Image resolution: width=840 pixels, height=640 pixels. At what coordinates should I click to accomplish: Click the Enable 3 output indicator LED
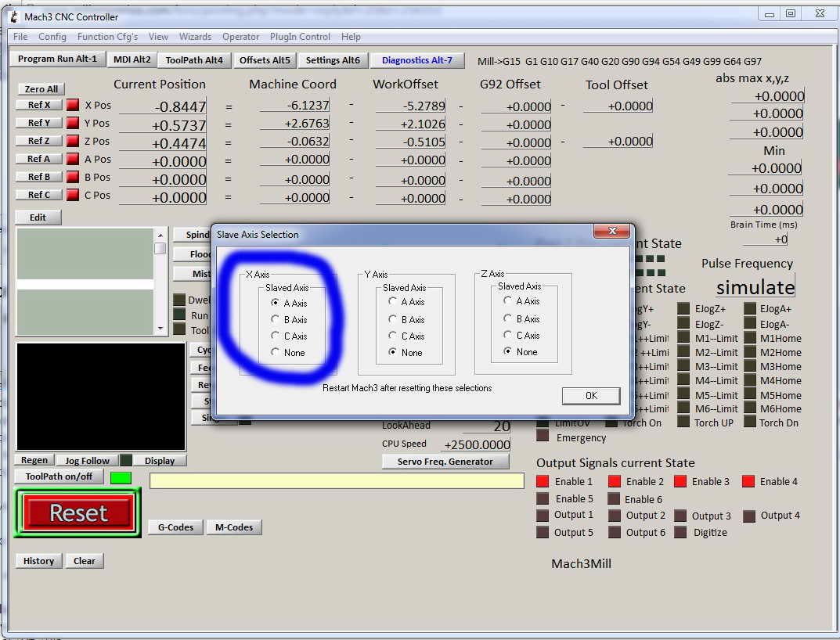coord(680,481)
